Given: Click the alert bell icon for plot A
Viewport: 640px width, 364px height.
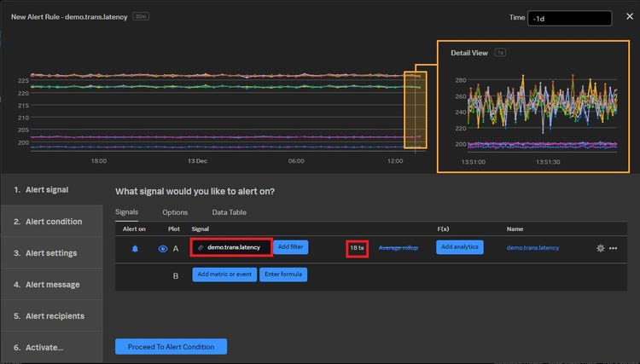Looking at the screenshot, I should coord(135,248).
